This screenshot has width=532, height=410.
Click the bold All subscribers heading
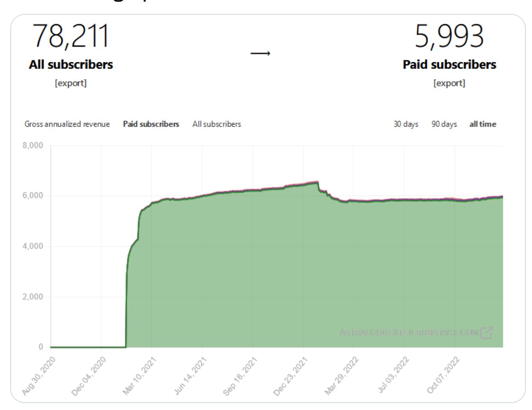70,64
